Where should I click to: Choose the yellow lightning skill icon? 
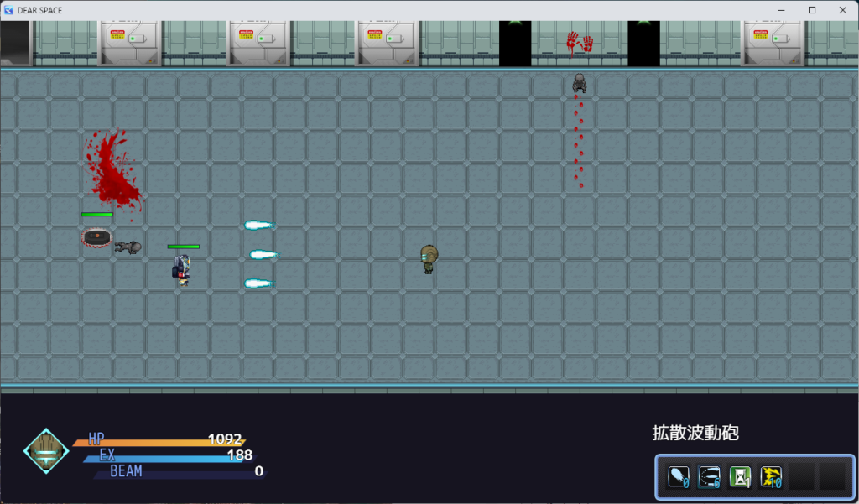[770, 477]
